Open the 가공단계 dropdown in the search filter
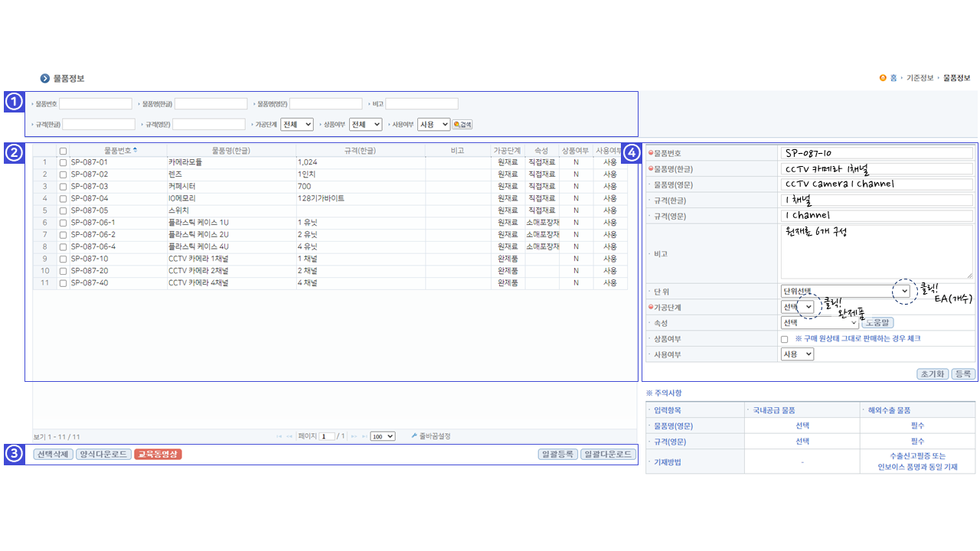The height and width of the screenshot is (551, 980). [297, 124]
